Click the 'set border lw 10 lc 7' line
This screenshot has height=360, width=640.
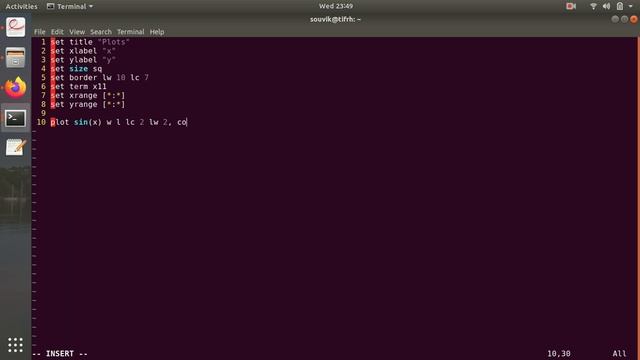coord(100,78)
